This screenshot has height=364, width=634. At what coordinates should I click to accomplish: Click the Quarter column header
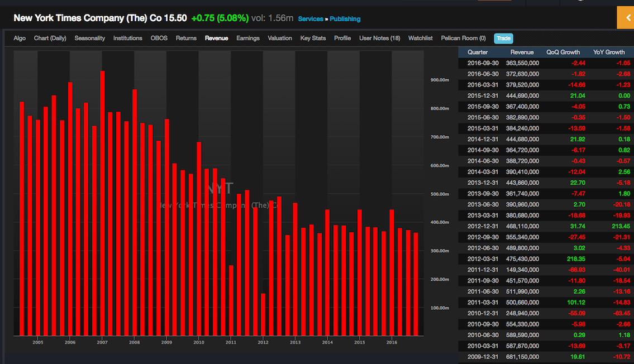coord(478,52)
